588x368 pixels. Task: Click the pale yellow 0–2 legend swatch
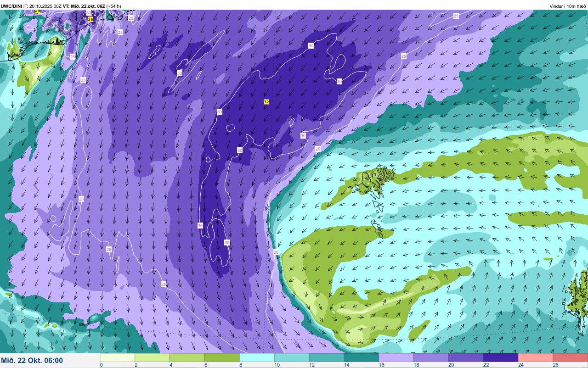tap(117, 357)
